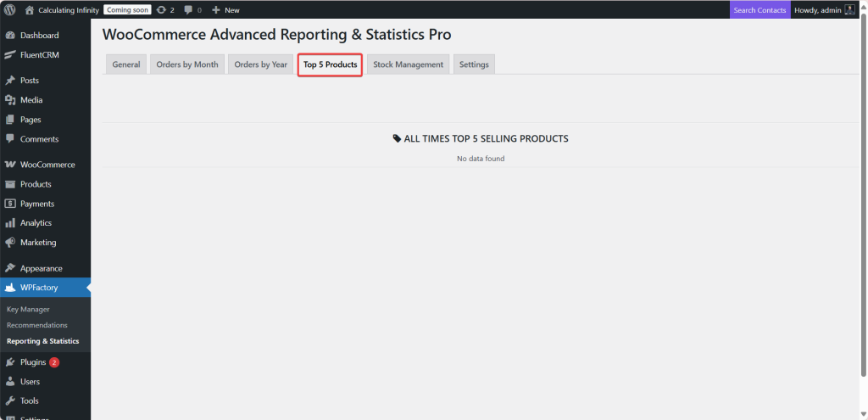Open the reporting Settings tab
The height and width of the screenshot is (420, 868).
tap(474, 64)
